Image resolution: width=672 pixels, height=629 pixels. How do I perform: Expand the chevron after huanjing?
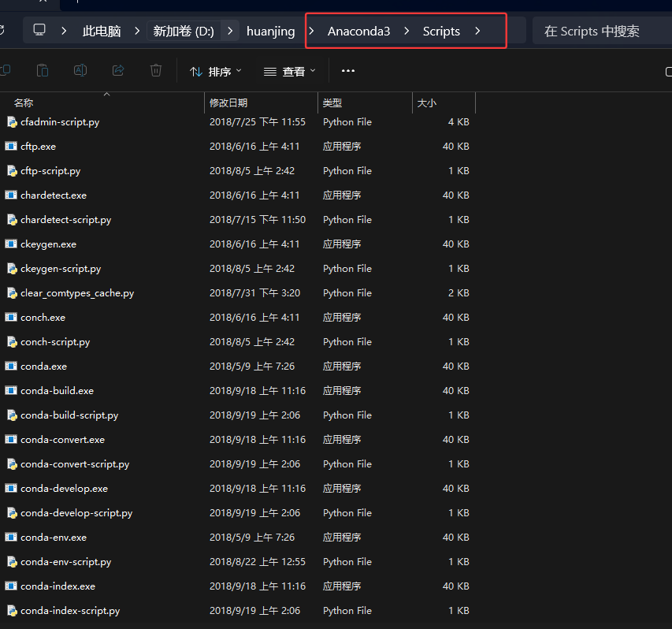click(311, 31)
